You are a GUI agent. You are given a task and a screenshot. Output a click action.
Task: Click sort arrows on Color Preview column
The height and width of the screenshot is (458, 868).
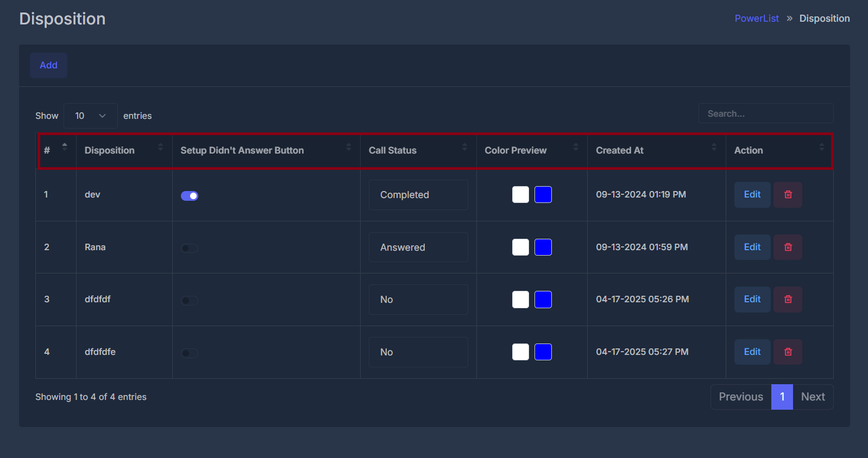click(576, 147)
